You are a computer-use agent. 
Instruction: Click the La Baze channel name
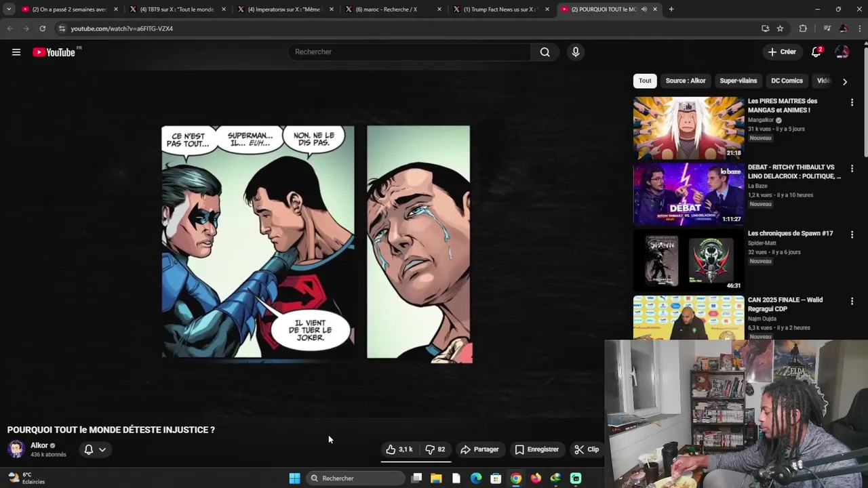(757, 186)
